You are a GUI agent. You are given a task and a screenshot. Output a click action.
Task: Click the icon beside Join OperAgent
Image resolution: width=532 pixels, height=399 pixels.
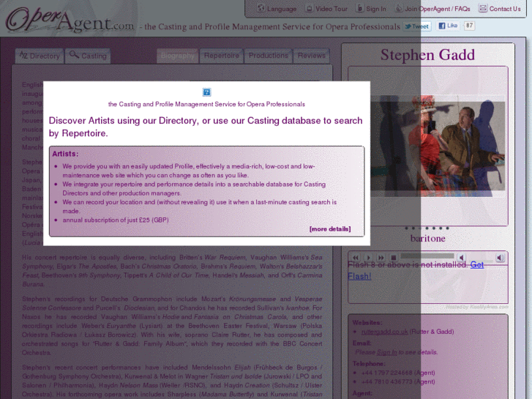pos(399,8)
